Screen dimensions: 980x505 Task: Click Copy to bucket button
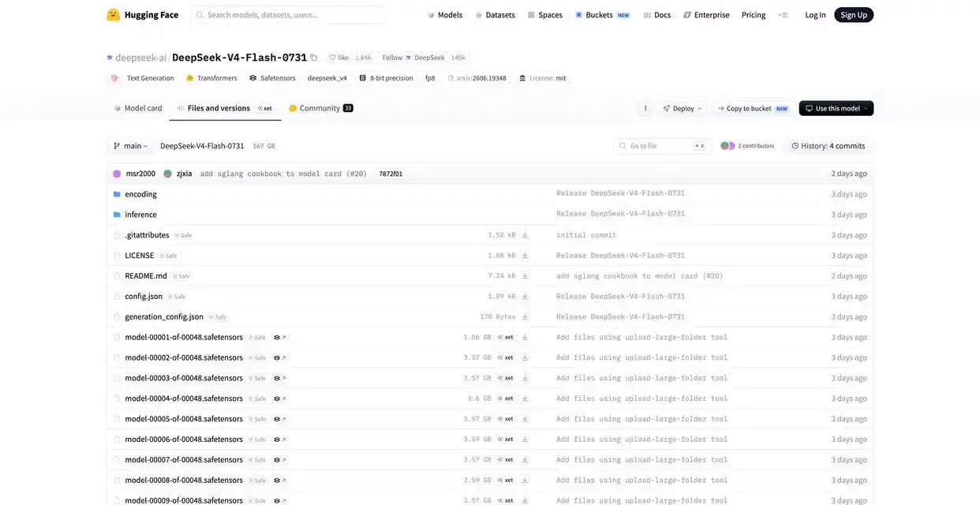pos(753,108)
